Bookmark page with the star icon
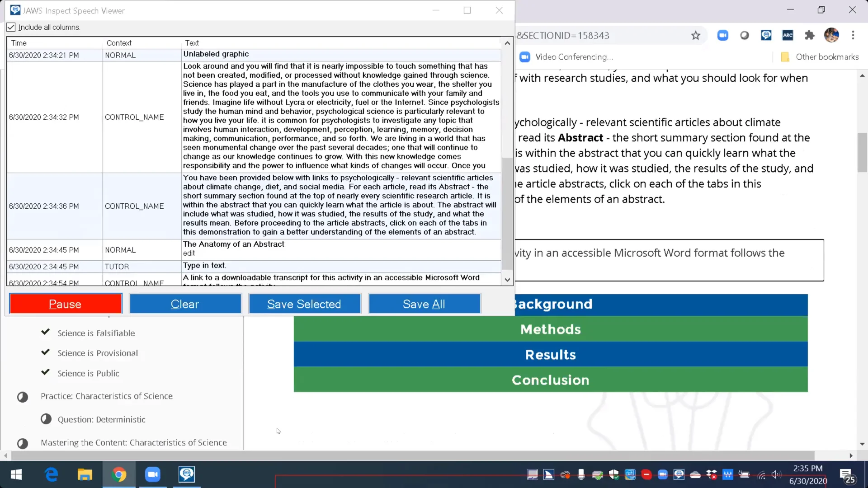Image resolution: width=868 pixels, height=488 pixels. [695, 35]
